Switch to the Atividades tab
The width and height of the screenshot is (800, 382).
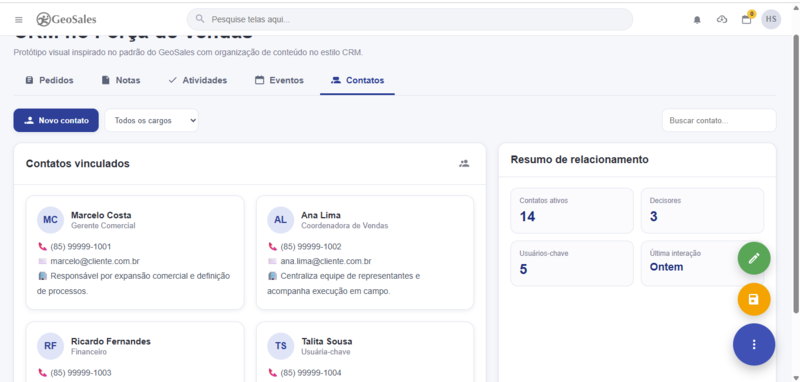197,80
